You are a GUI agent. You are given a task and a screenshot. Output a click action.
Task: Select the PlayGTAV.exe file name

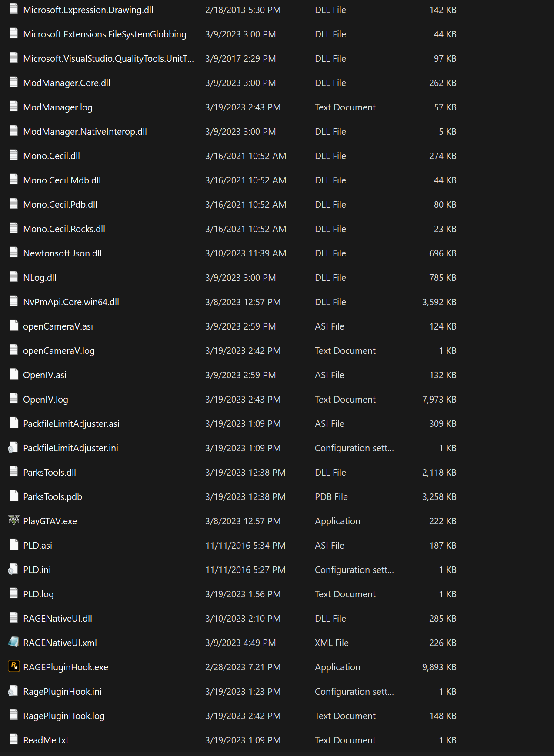click(x=50, y=521)
